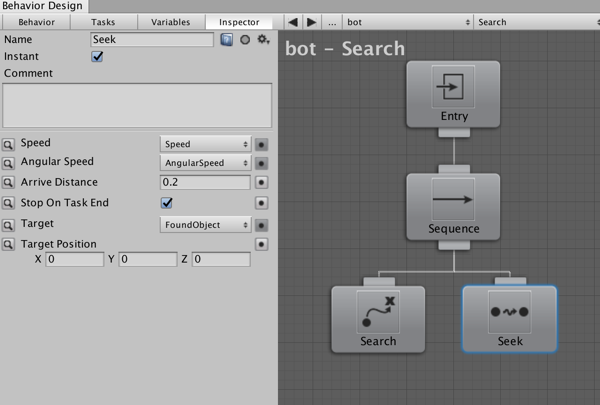The width and height of the screenshot is (600, 405).
Task: Click the Sequence node's top connector
Action: click(454, 169)
